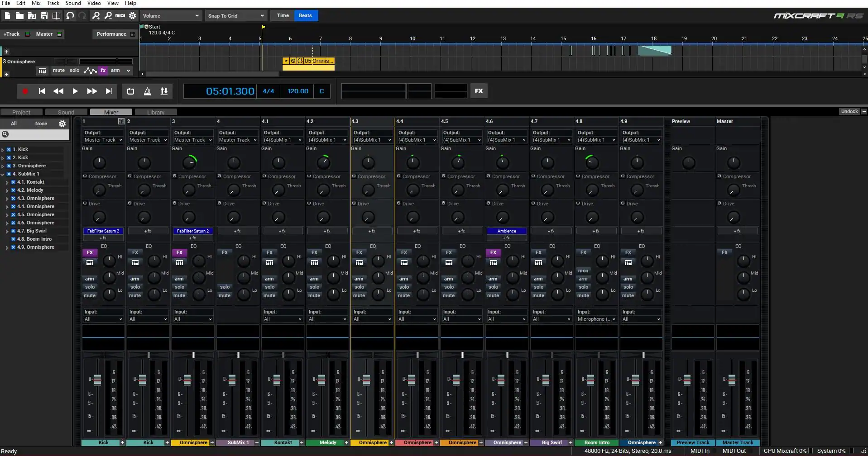This screenshot has width=868, height=456.
Task: Toggle the Compressor power on channel 1
Action: [x=85, y=176]
